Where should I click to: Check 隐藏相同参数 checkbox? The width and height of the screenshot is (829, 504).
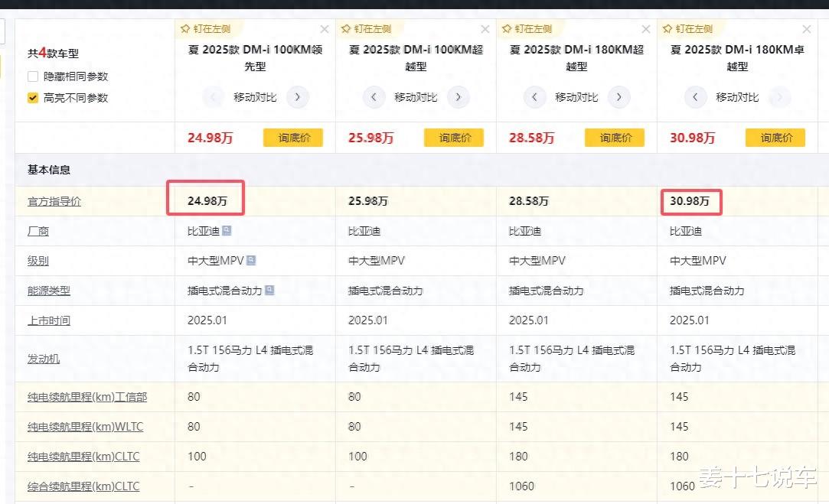click(x=33, y=76)
